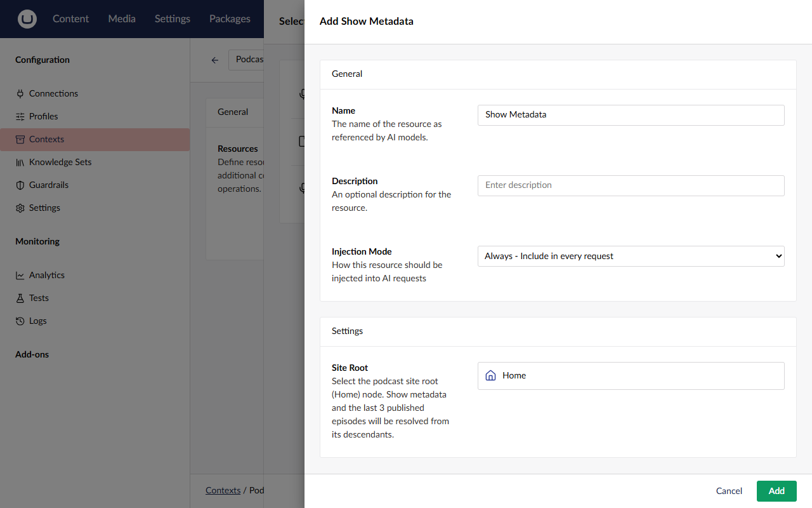Open the Packages section
The width and height of the screenshot is (812, 508).
click(x=230, y=19)
